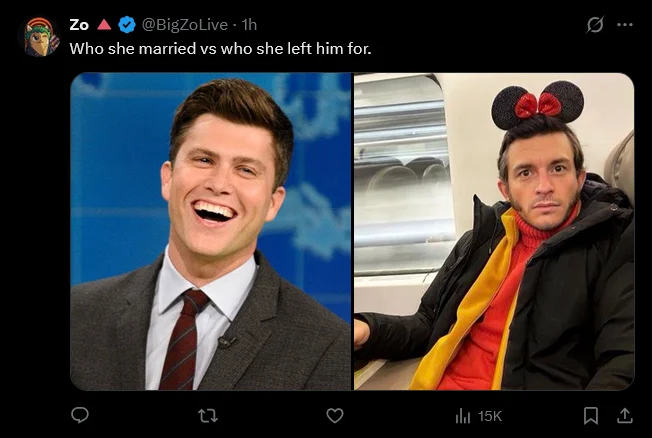Reply to the post via speech bubble
This screenshot has height=438, width=652.
(x=80, y=415)
